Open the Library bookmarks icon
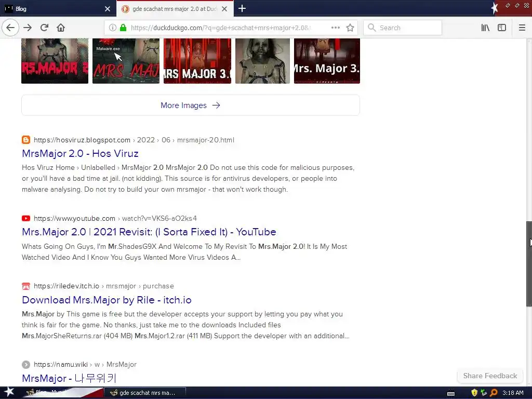Screen dimensions: 532x399 486,28
